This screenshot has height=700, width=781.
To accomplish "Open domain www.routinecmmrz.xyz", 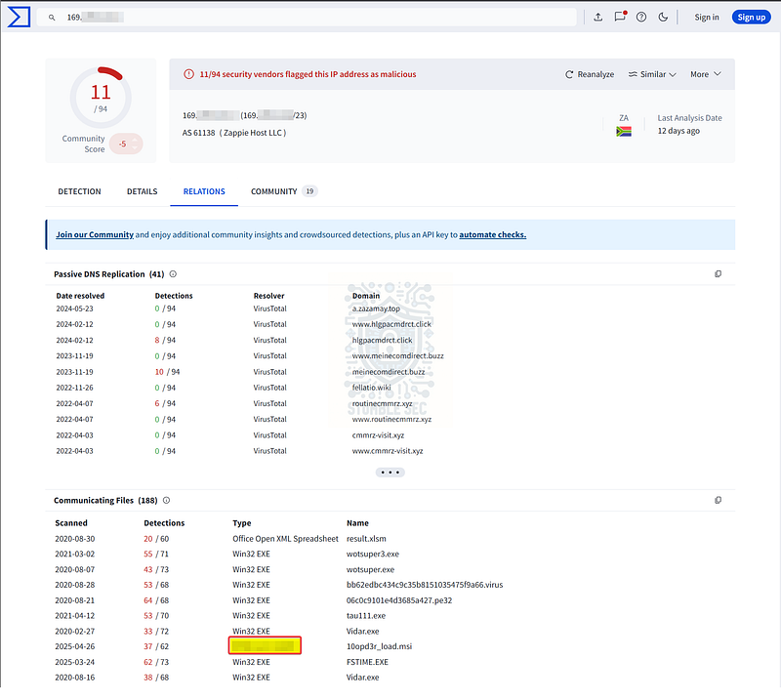I will [391, 420].
